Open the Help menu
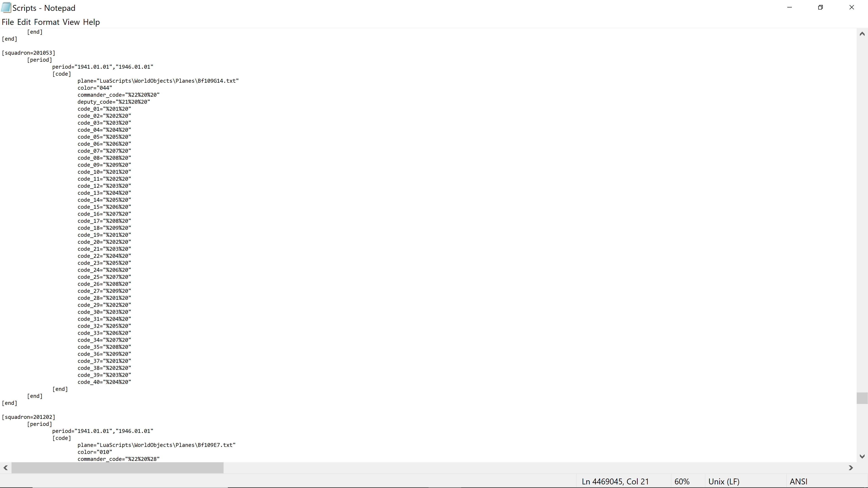Image resolution: width=868 pixels, height=488 pixels. pos(91,22)
